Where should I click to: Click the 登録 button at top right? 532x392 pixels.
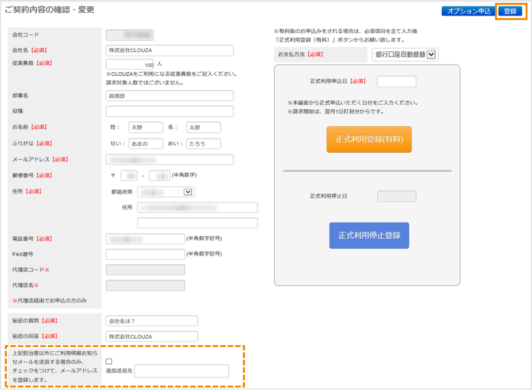coord(510,11)
